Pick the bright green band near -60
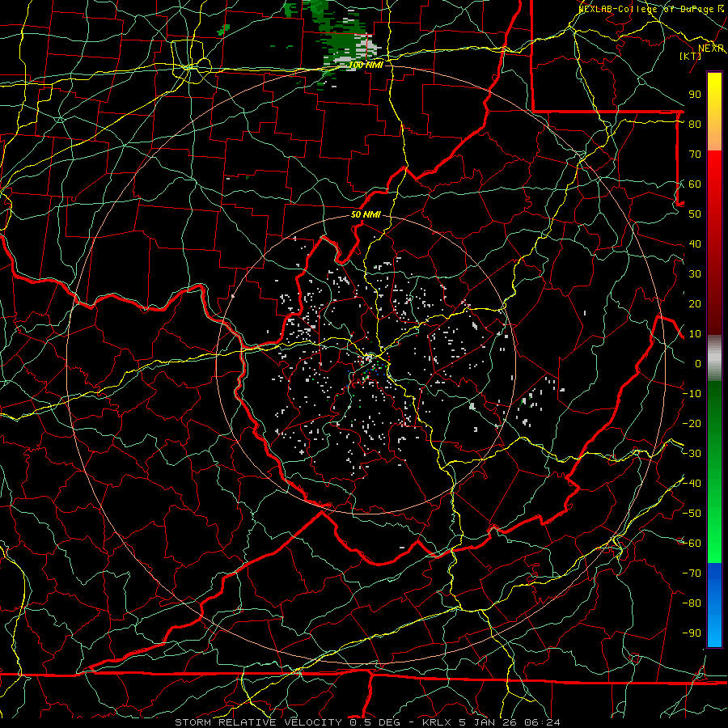Screen dimensions: 728x728 click(x=714, y=544)
